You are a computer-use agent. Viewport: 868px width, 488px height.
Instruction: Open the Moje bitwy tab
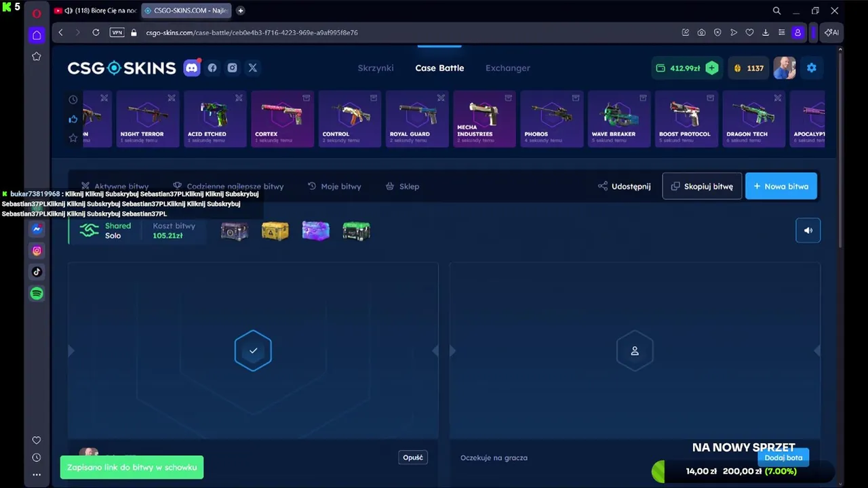pyautogui.click(x=334, y=186)
